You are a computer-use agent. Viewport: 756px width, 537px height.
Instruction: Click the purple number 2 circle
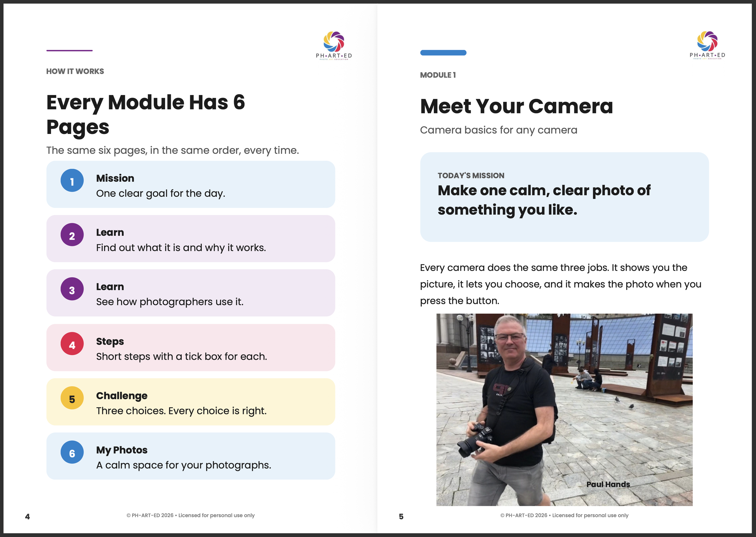72,235
